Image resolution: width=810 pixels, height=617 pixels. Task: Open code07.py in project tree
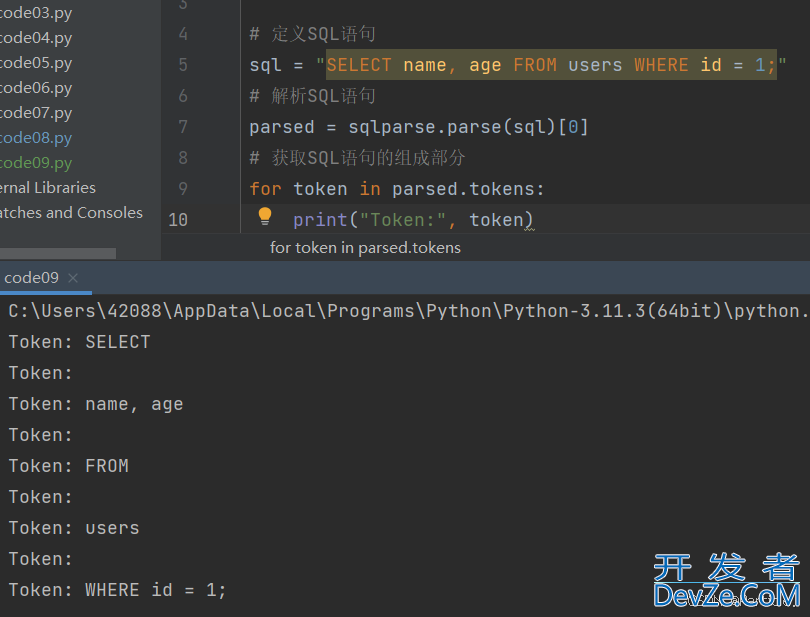click(36, 113)
